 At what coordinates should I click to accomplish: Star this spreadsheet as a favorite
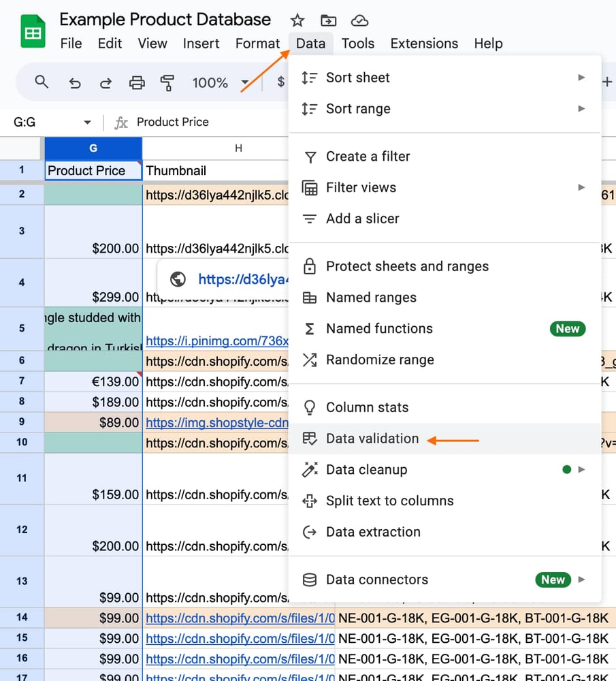pos(297,20)
